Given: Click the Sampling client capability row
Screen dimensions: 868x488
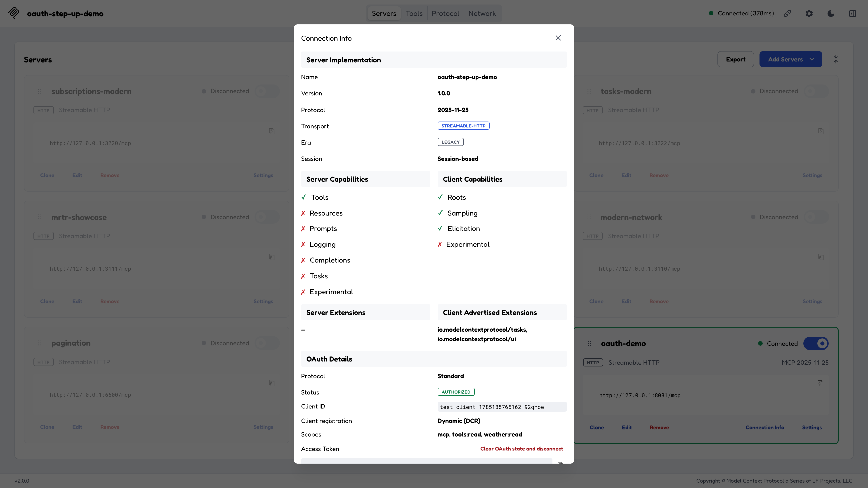Looking at the screenshot, I should (x=458, y=213).
